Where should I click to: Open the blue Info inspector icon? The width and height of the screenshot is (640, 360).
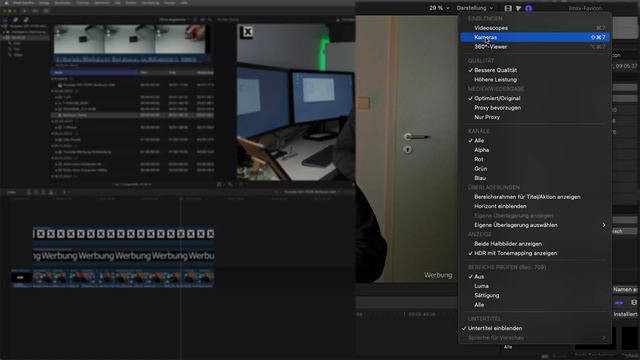click(529, 8)
